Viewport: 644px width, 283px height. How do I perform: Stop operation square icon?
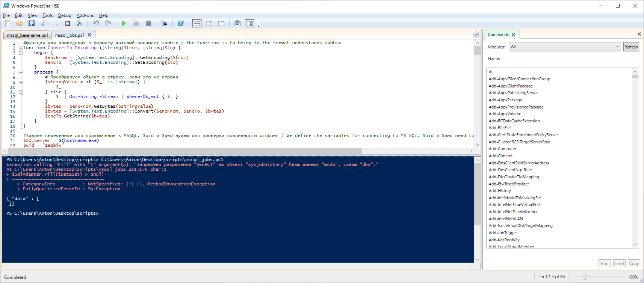point(148,23)
